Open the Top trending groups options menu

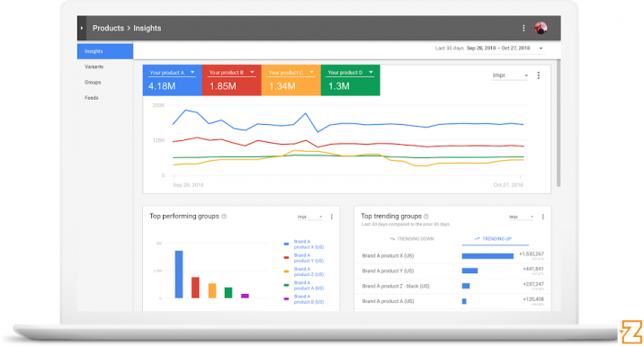tap(543, 217)
